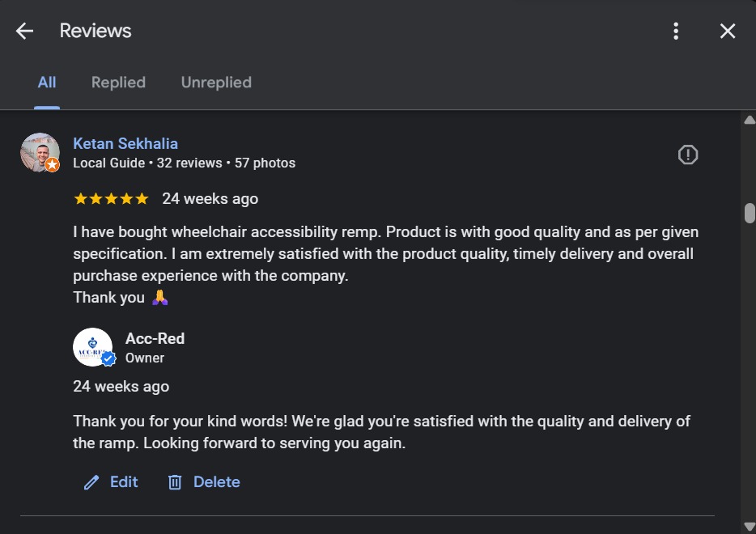Click the Delete reply button
Viewport: 756px width, 534px height.
216,482
